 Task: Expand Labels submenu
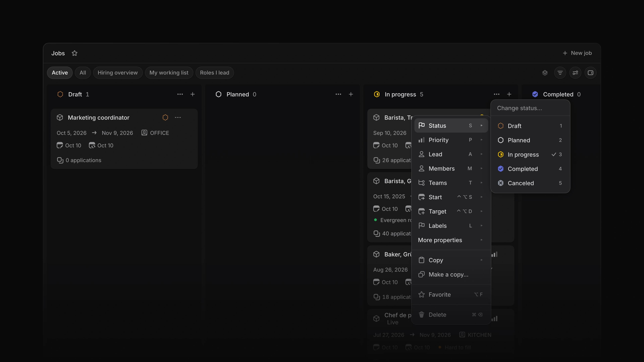coord(451,226)
